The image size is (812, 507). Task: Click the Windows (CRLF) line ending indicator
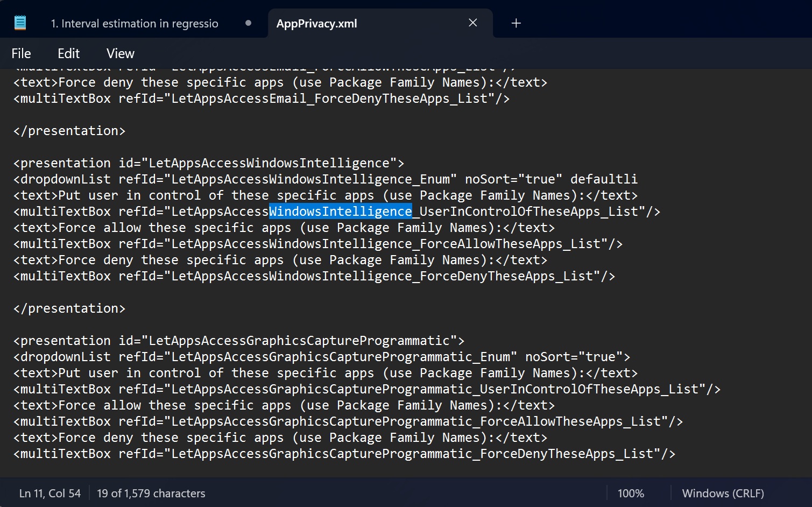(x=723, y=494)
